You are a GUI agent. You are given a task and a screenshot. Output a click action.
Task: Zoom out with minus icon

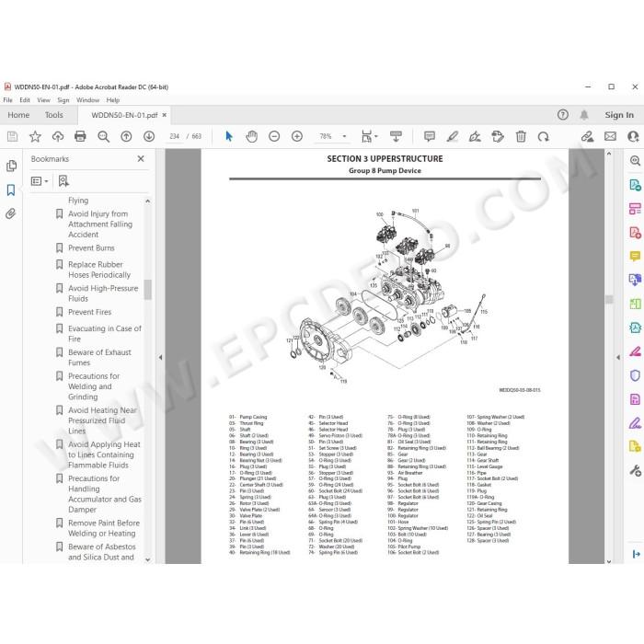(274, 136)
